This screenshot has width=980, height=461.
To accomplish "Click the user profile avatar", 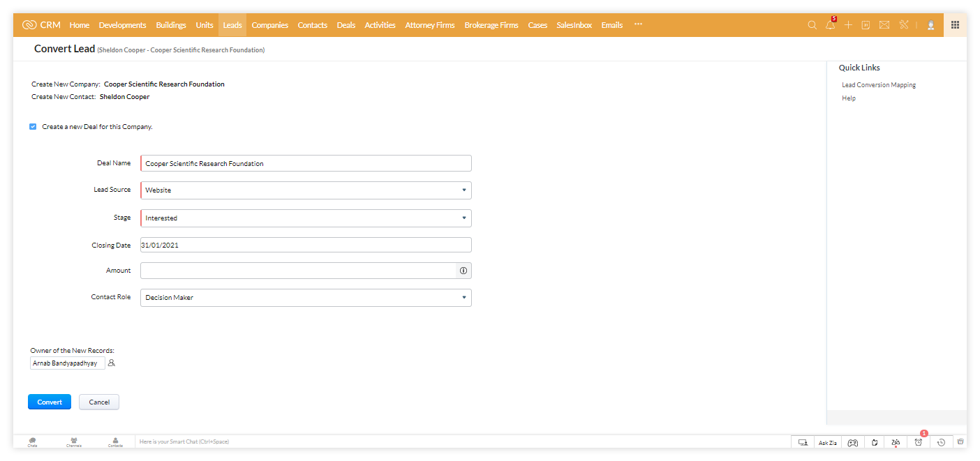I will [x=930, y=25].
